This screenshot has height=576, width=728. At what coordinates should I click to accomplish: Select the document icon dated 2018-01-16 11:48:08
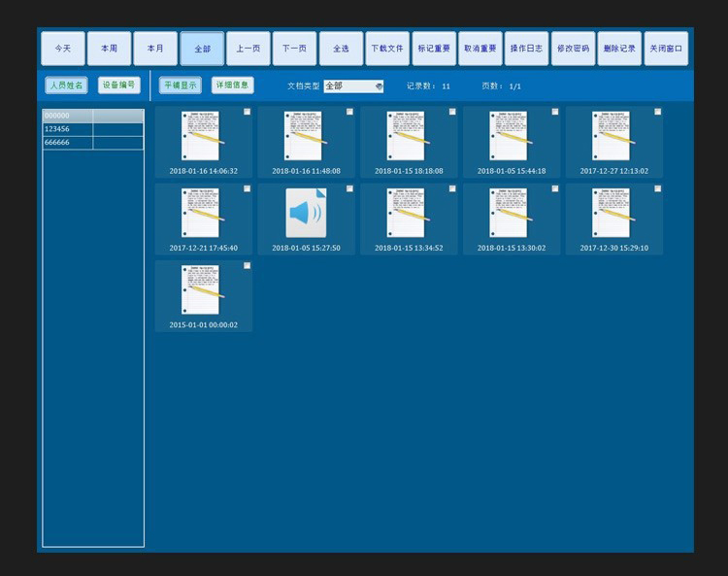coord(305,136)
